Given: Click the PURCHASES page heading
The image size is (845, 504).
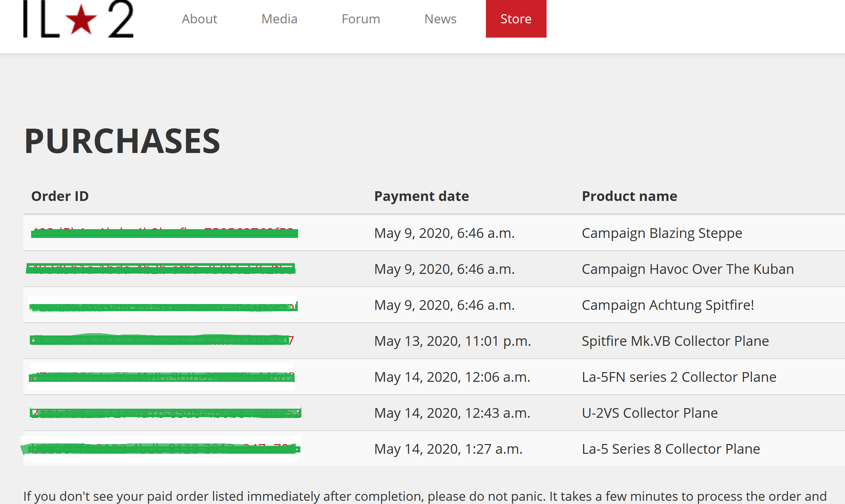Looking at the screenshot, I should [x=122, y=141].
